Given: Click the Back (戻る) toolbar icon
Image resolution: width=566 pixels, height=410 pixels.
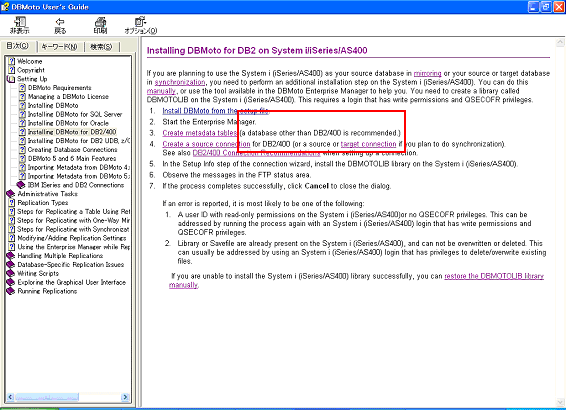Looking at the screenshot, I should click(x=60, y=25).
